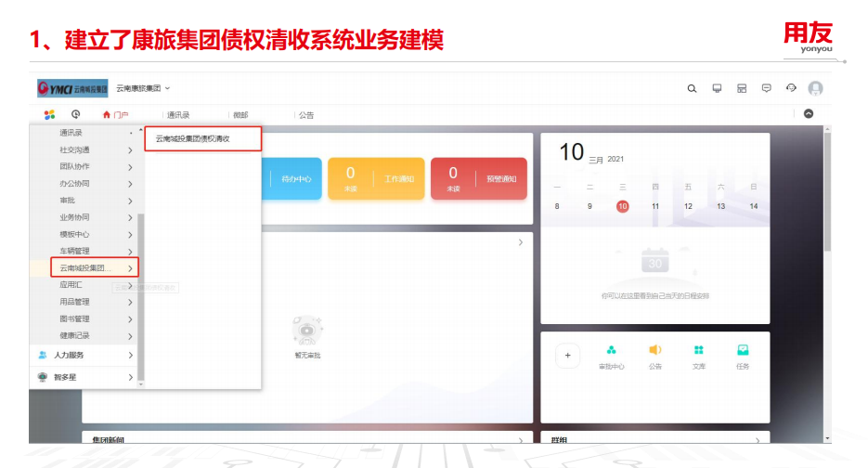This screenshot has width=868, height=468.
Task: Open the message chat icon in header
Action: 766,88
